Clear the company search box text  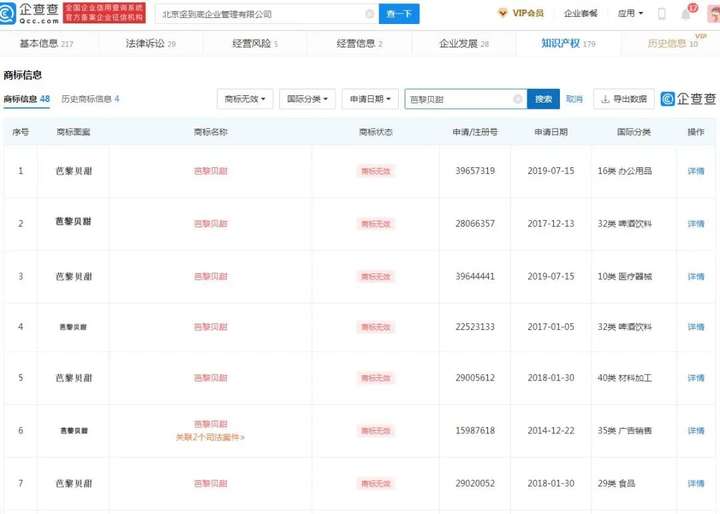[370, 14]
